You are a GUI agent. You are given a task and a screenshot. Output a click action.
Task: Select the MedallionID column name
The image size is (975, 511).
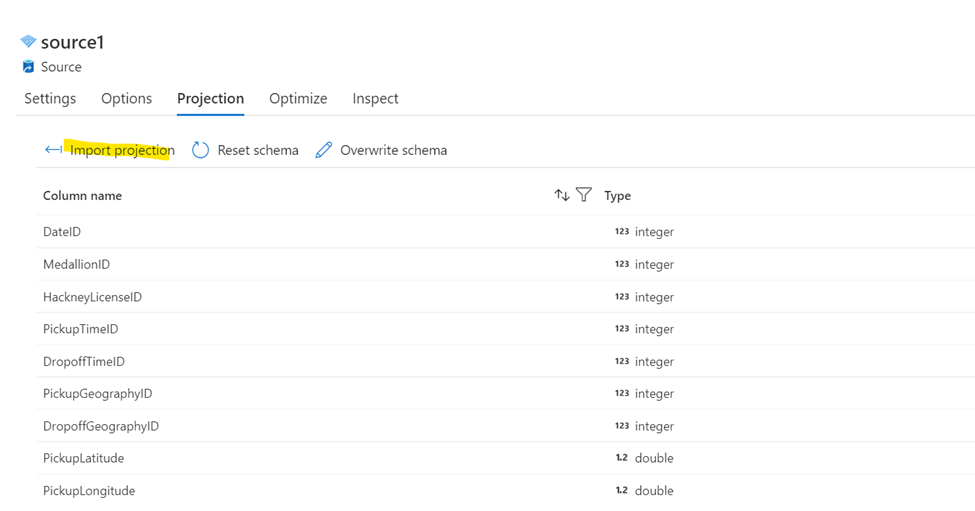point(76,264)
